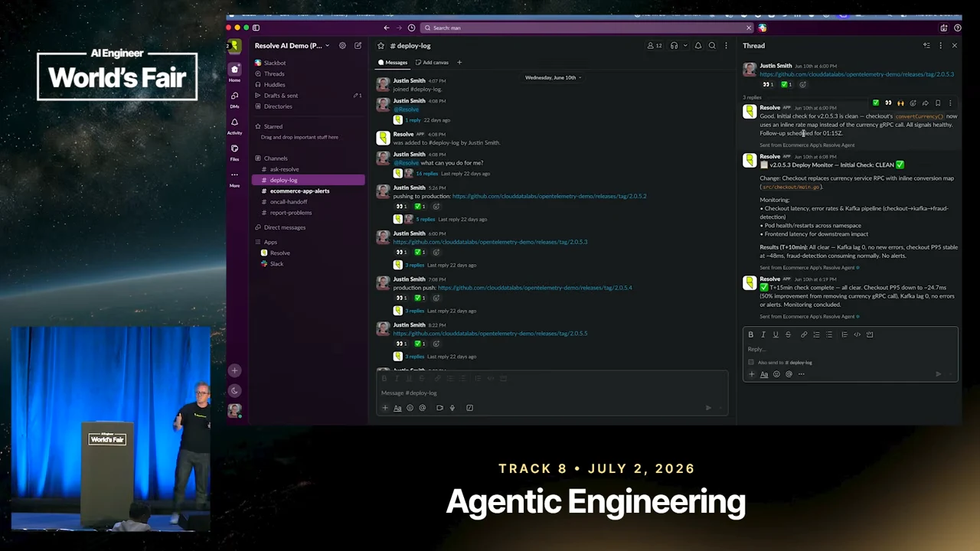Screen dimensions: 980x551
Task: Mention someone in thread reply composer
Action: 789,374
